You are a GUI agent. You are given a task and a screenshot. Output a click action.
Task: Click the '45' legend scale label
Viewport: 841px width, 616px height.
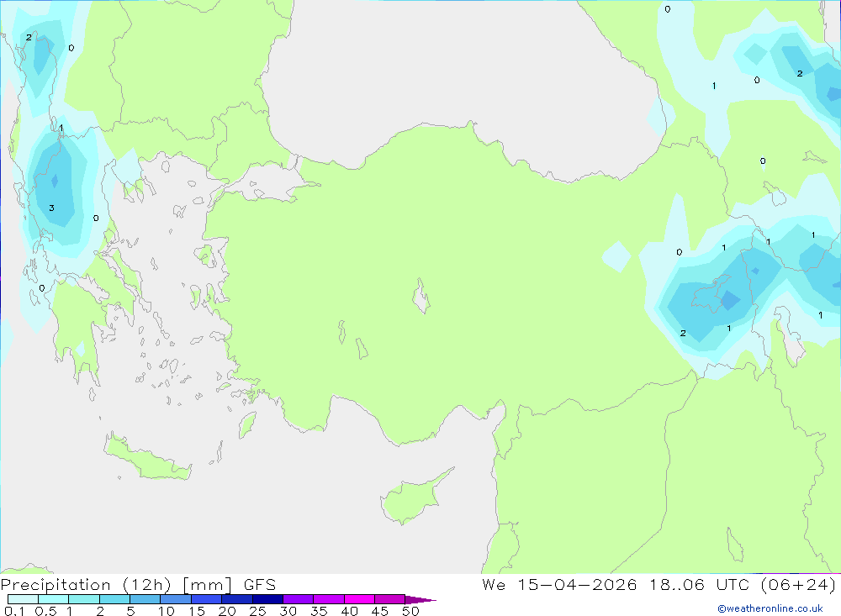click(x=380, y=611)
